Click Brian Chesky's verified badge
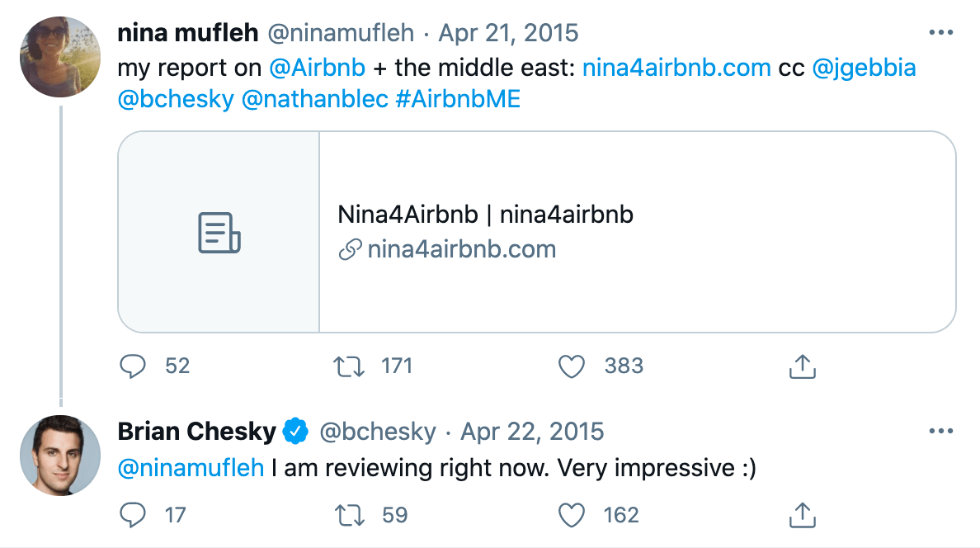Image resolution: width=980 pixels, height=548 pixels. [x=295, y=431]
